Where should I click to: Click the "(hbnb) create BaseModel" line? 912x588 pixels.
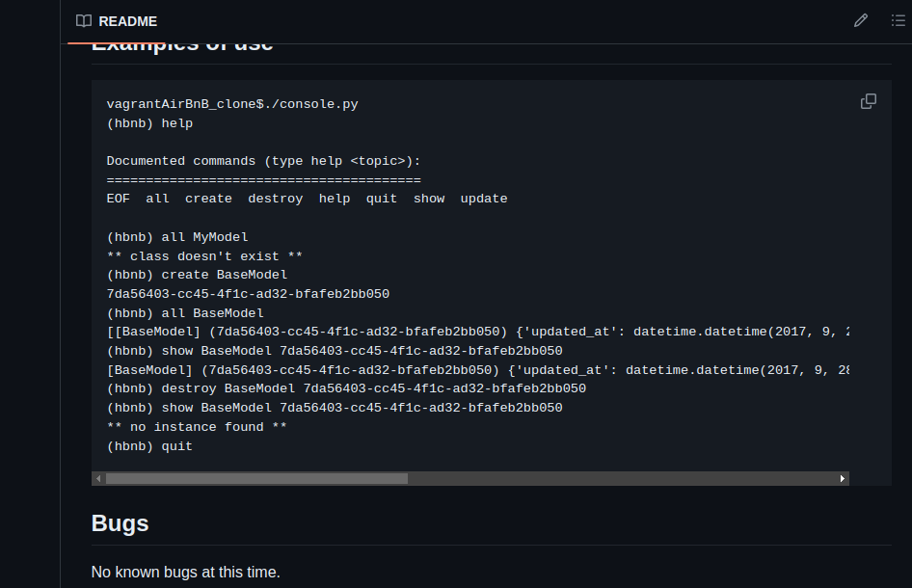[x=197, y=275]
